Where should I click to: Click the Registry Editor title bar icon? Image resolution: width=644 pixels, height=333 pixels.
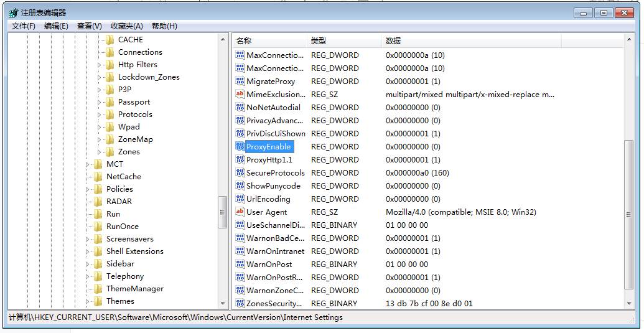(x=13, y=12)
